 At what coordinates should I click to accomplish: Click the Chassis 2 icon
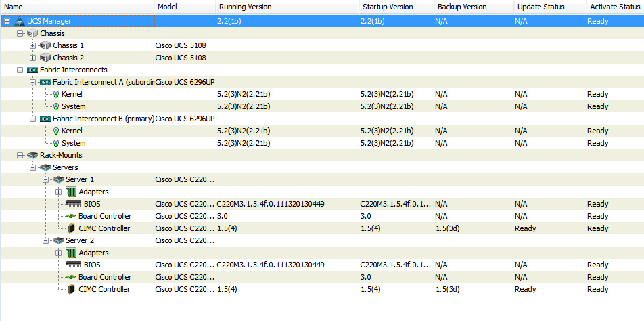(45, 58)
